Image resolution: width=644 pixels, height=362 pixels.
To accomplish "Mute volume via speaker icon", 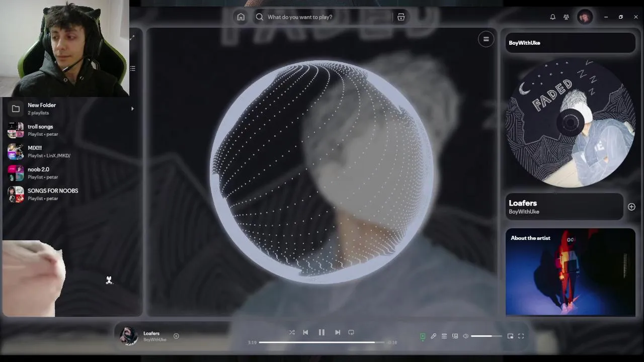I will [466, 336].
